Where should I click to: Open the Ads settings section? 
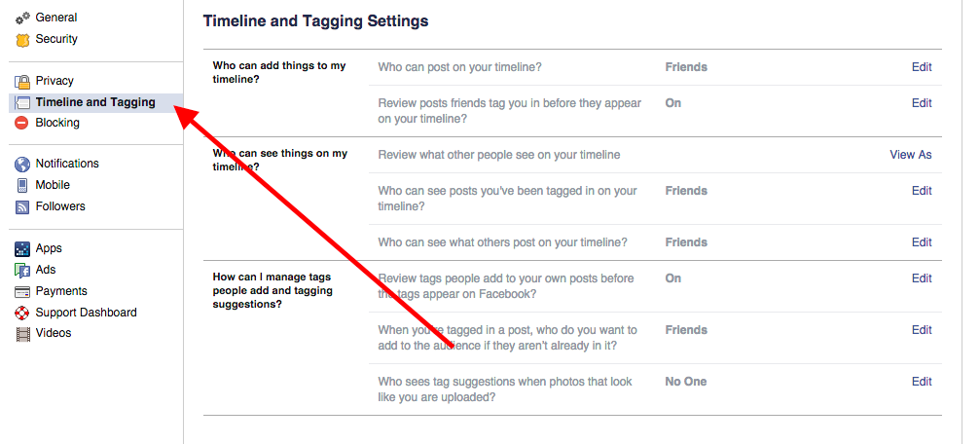(46, 270)
